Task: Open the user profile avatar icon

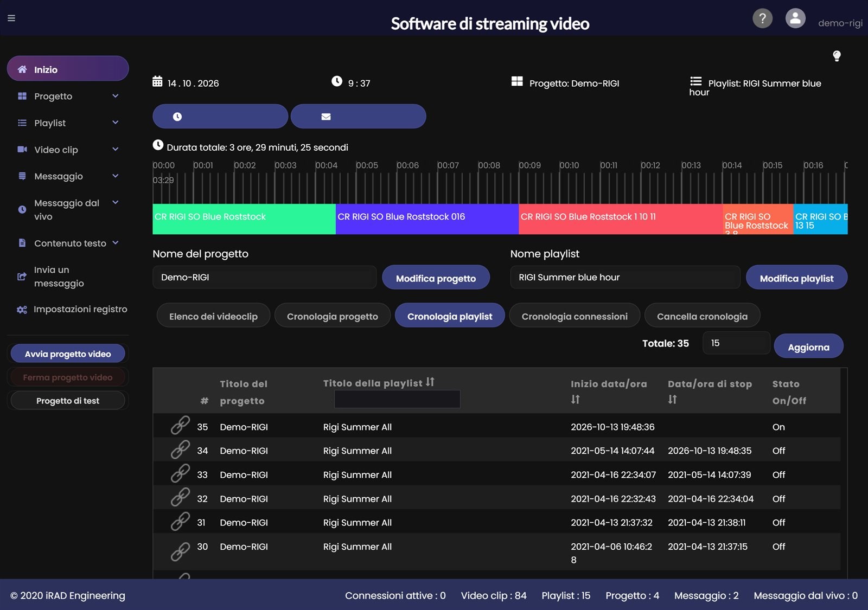Action: click(795, 18)
